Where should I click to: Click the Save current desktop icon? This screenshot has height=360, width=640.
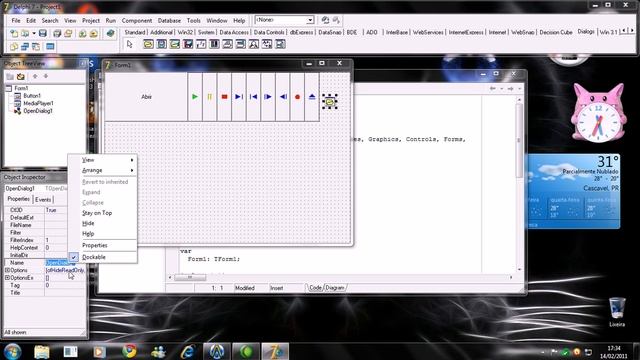(x=325, y=20)
